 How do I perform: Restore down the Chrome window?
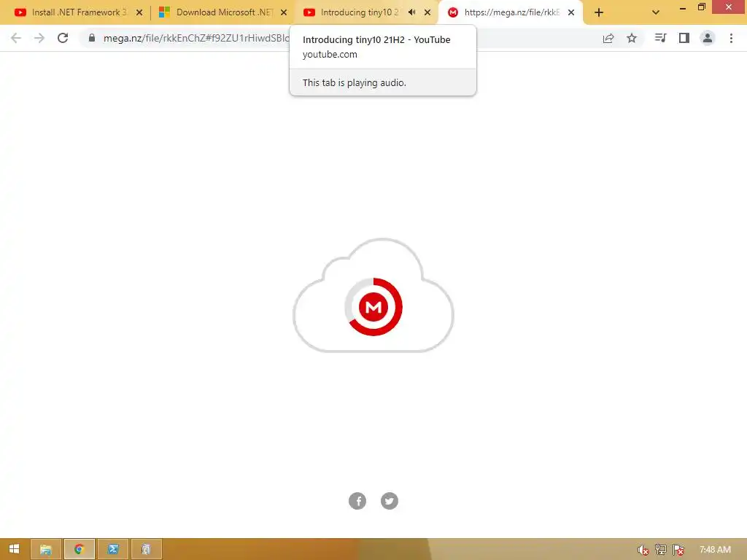tap(701, 7)
